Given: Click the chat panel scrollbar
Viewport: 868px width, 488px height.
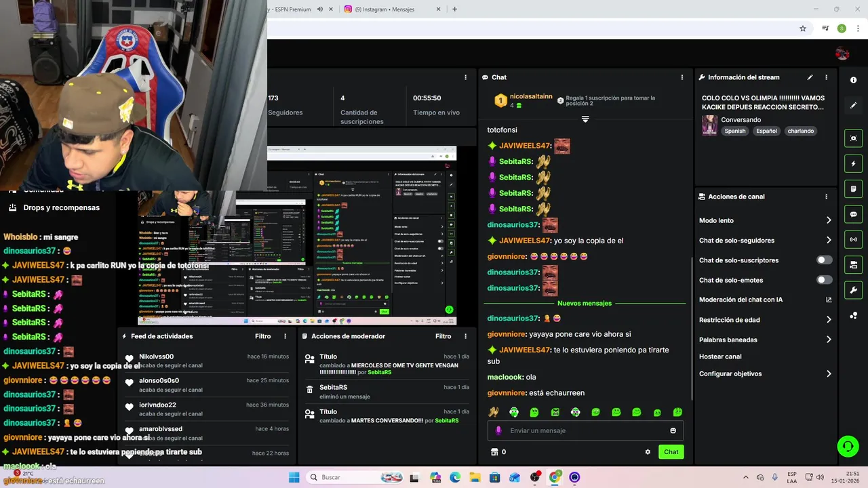Looking at the screenshot, I should click(691, 329).
